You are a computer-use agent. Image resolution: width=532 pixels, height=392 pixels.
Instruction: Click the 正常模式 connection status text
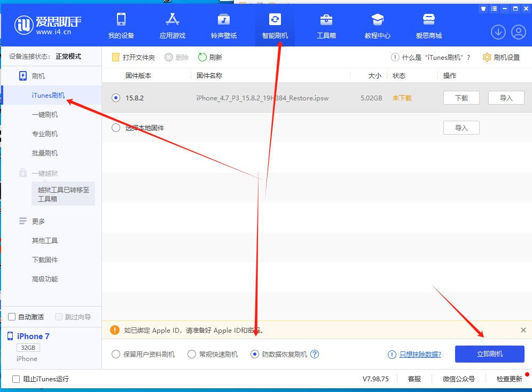click(68, 56)
